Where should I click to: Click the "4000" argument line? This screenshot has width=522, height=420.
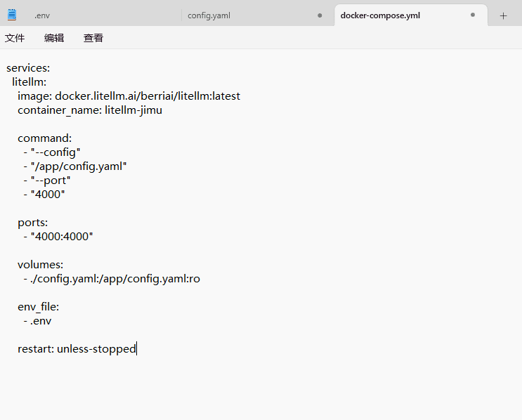[44, 195]
